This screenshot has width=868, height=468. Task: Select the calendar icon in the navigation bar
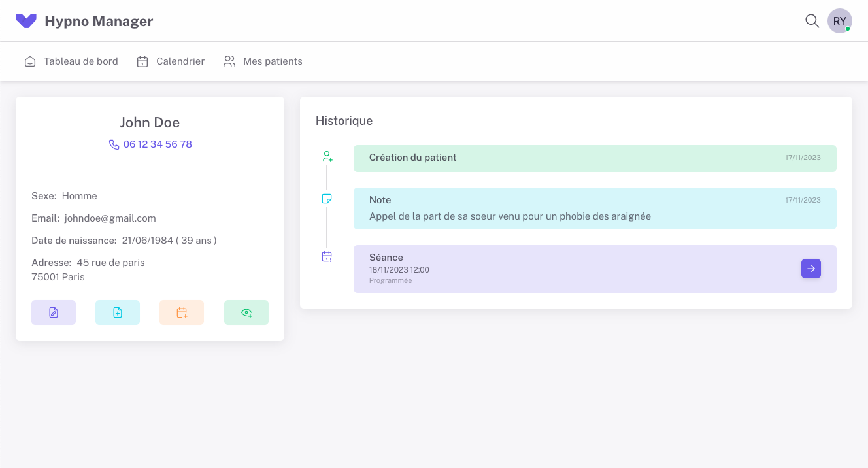pyautogui.click(x=142, y=61)
